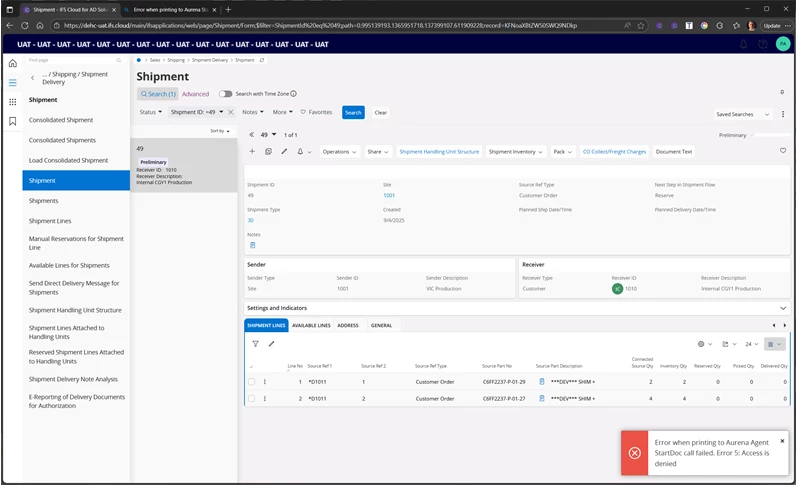
Task: Check the checkbox for shipment line 1
Action: click(252, 382)
